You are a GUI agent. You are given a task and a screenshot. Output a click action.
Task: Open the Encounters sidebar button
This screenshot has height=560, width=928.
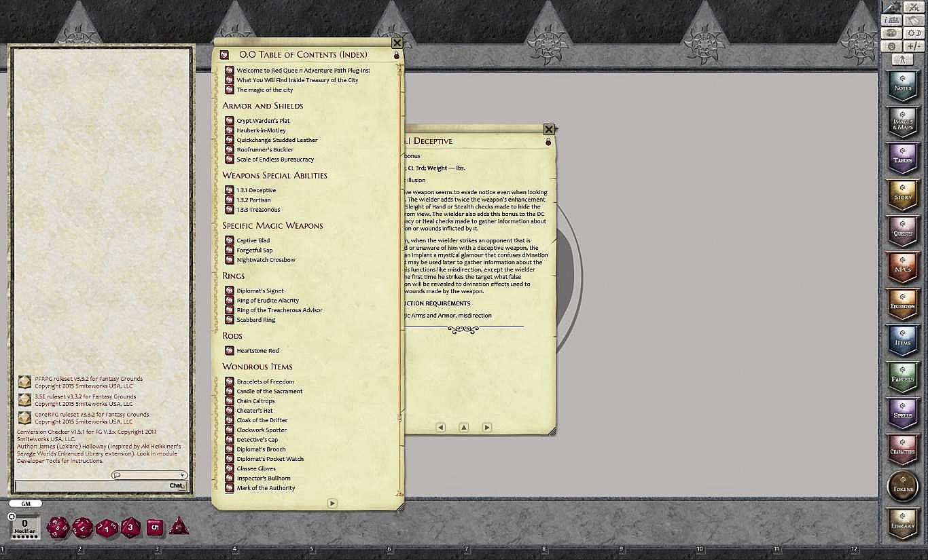903,304
